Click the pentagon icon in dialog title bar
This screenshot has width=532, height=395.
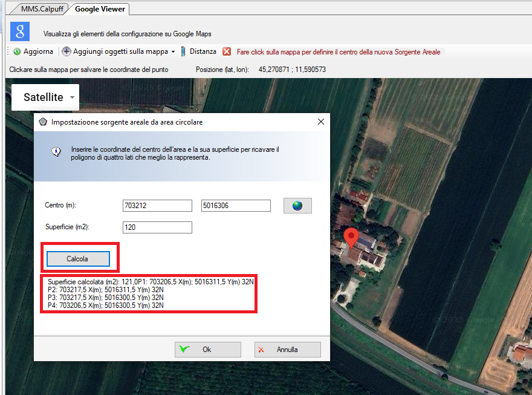click(x=43, y=122)
